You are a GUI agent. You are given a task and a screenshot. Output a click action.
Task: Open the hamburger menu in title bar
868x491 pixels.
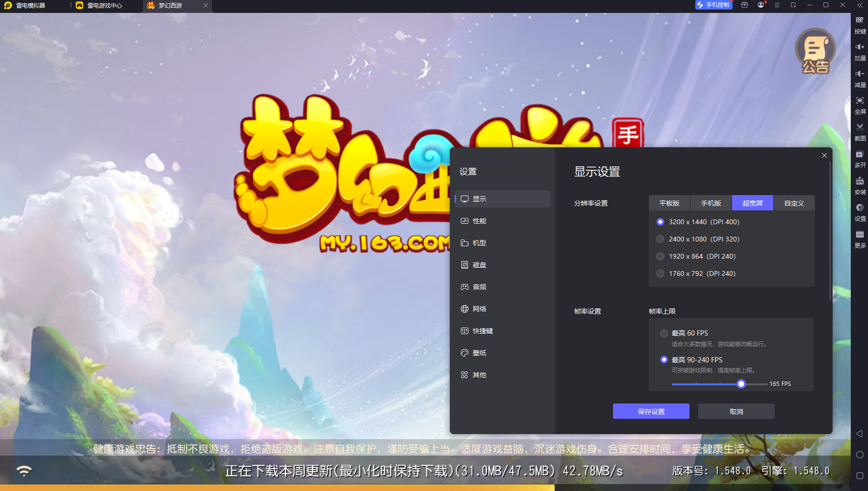pos(777,5)
